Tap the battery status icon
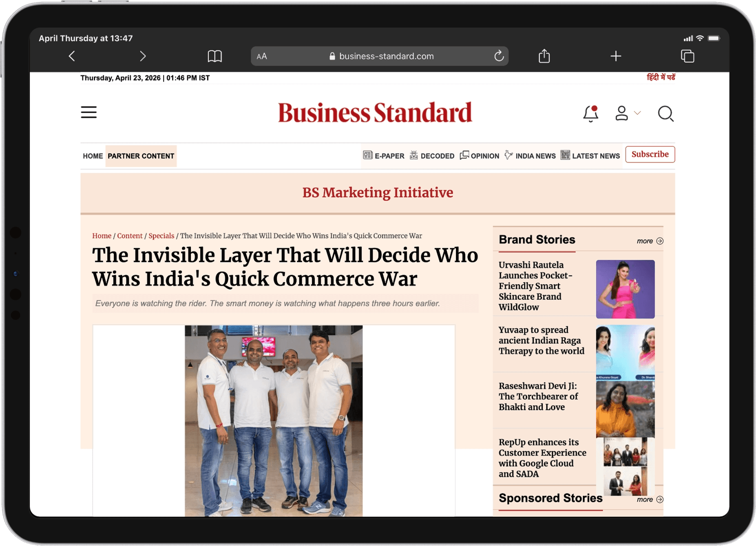The height and width of the screenshot is (546, 756). (714, 38)
